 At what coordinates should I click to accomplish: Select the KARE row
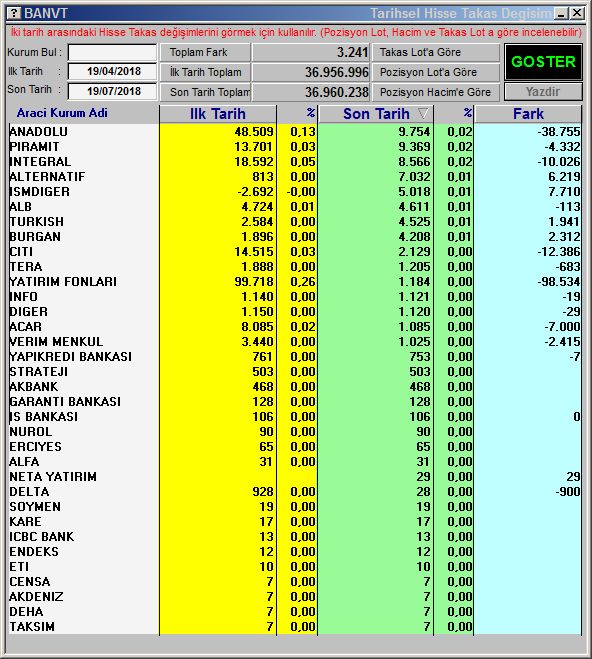(x=295, y=522)
